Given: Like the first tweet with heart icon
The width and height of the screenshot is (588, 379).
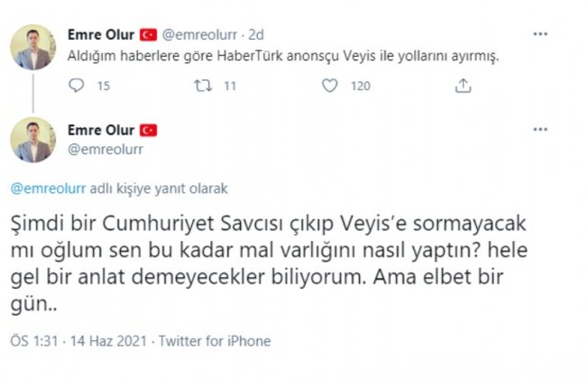Looking at the screenshot, I should (x=330, y=86).
